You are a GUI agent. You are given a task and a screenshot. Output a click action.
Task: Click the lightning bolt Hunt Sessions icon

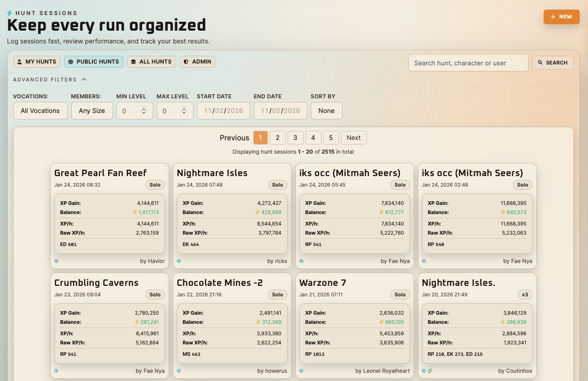10,14
